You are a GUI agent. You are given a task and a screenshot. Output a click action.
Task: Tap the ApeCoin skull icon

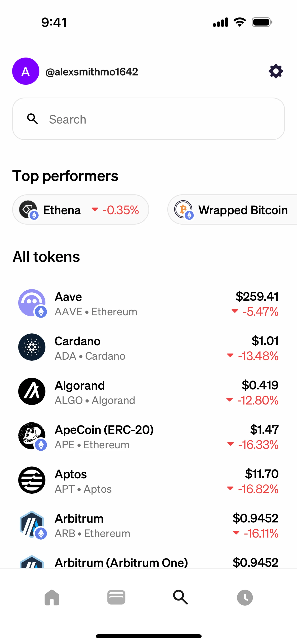coord(32,436)
